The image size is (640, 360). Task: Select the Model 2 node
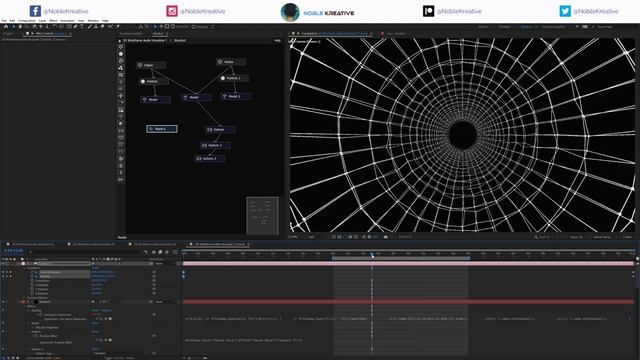[236, 96]
